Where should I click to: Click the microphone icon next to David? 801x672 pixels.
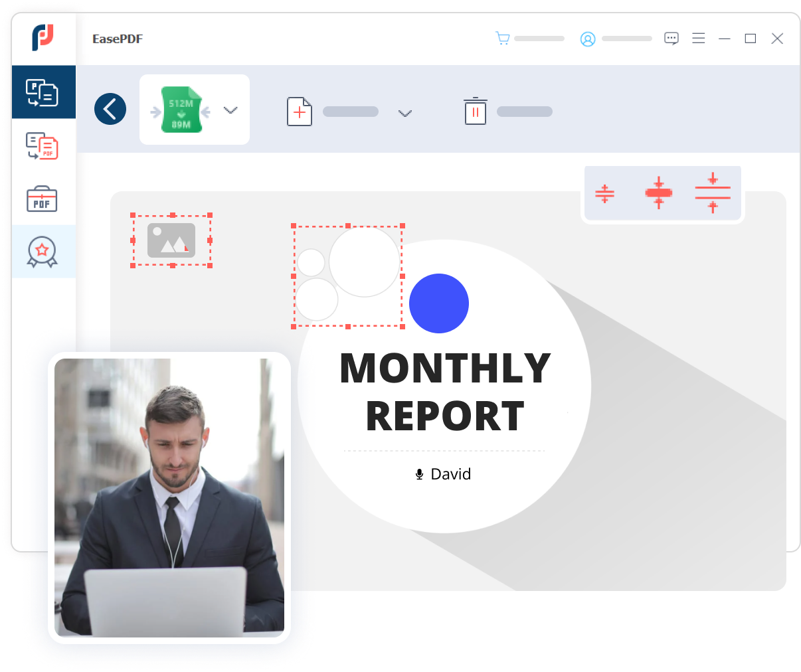(418, 474)
